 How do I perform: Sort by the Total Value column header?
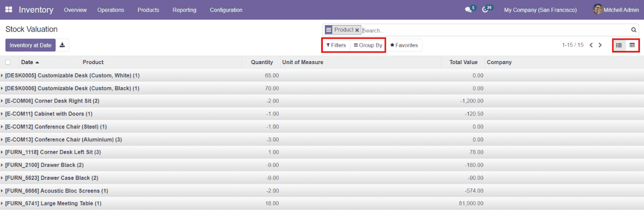point(463,62)
